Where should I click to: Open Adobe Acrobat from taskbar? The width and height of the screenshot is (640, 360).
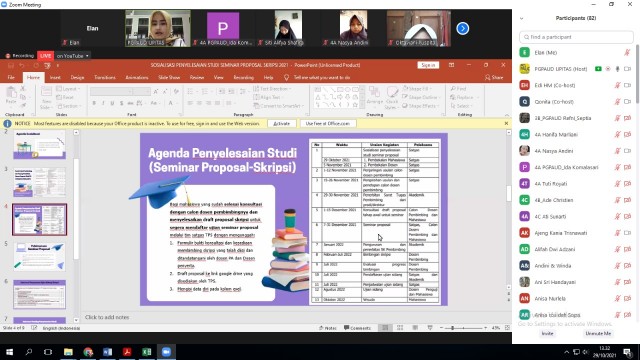(127, 352)
